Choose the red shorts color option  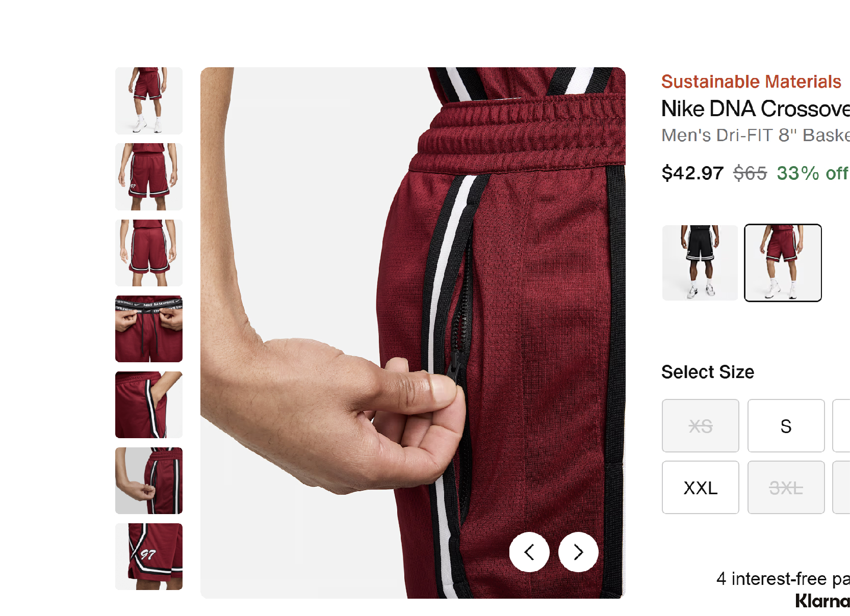pyautogui.click(x=783, y=263)
